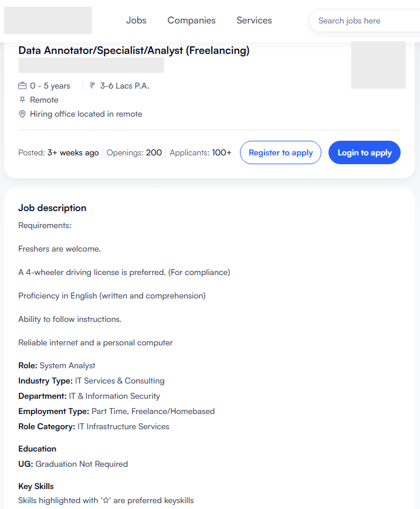420x509 pixels.
Task: Open the company logo thumbnail
Action: coord(378,65)
